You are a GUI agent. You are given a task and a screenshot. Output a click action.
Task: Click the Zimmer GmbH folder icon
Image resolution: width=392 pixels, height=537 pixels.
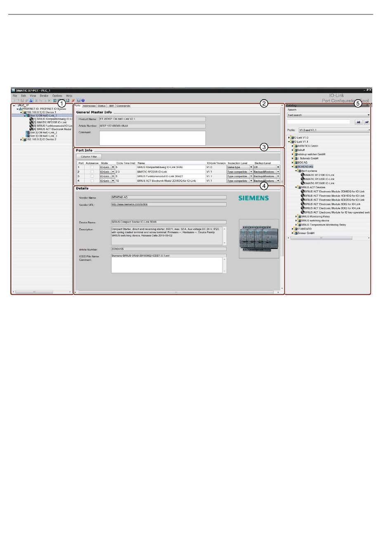click(295, 233)
